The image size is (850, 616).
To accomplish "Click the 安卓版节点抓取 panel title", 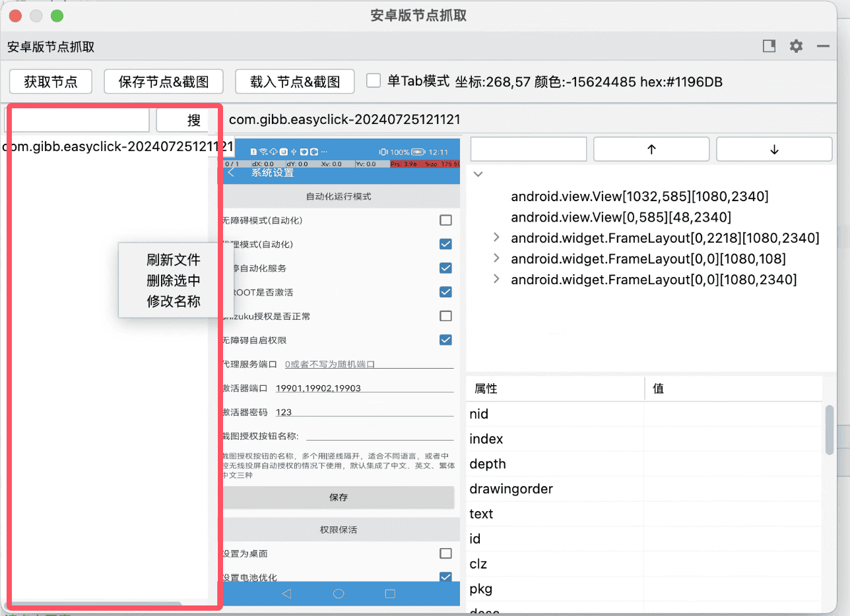I will (51, 47).
